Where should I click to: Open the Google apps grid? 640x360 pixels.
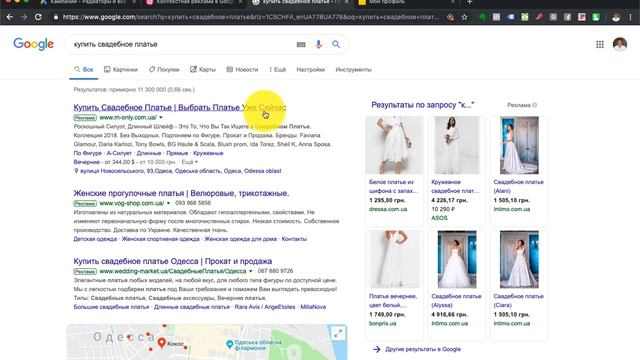click(x=600, y=44)
